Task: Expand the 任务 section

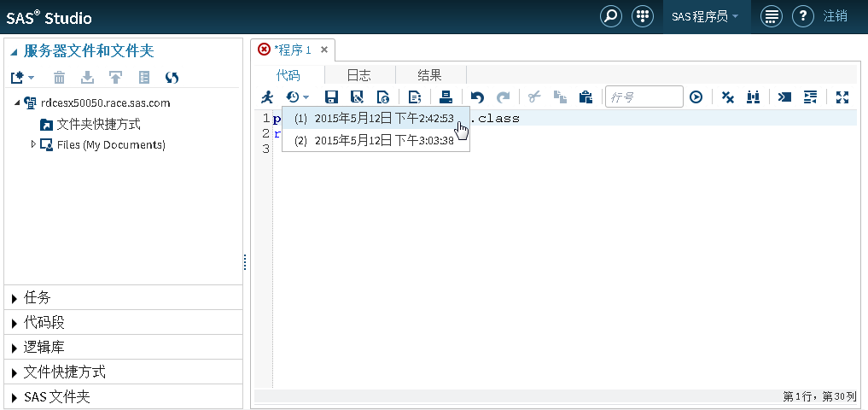Action: click(x=38, y=297)
